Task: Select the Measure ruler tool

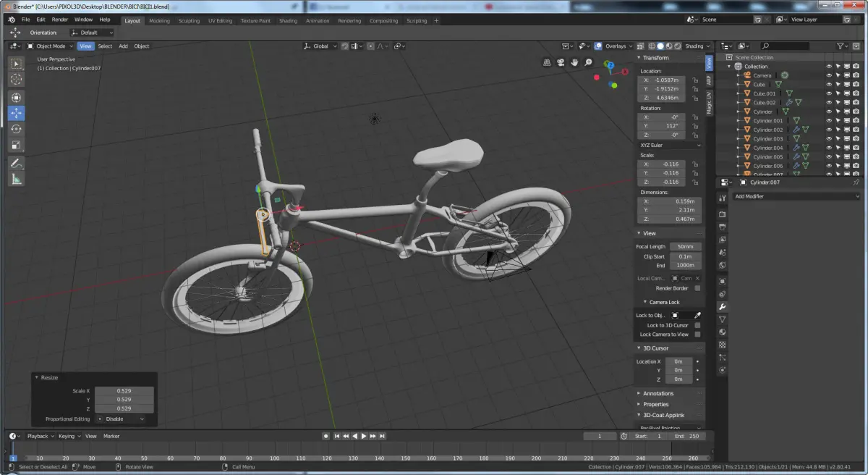Action: click(16, 179)
